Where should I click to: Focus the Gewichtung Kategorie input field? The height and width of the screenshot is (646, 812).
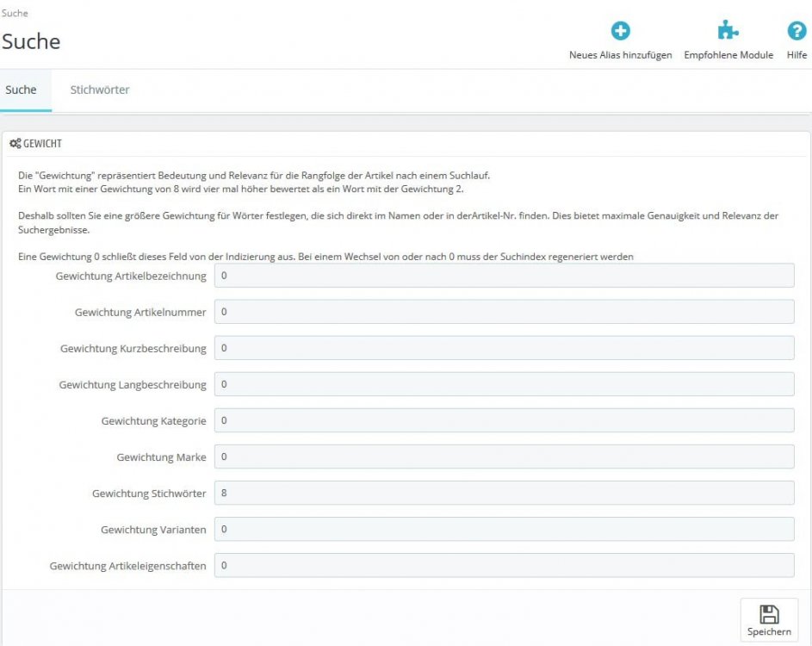[x=504, y=420]
